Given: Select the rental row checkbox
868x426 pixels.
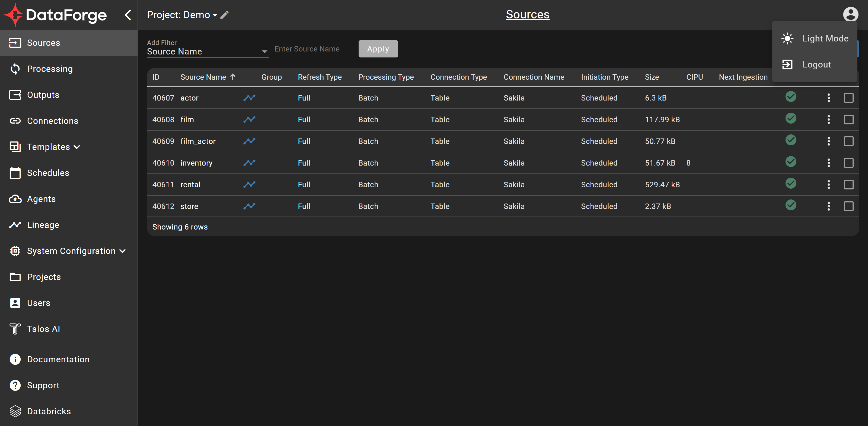Looking at the screenshot, I should point(848,185).
